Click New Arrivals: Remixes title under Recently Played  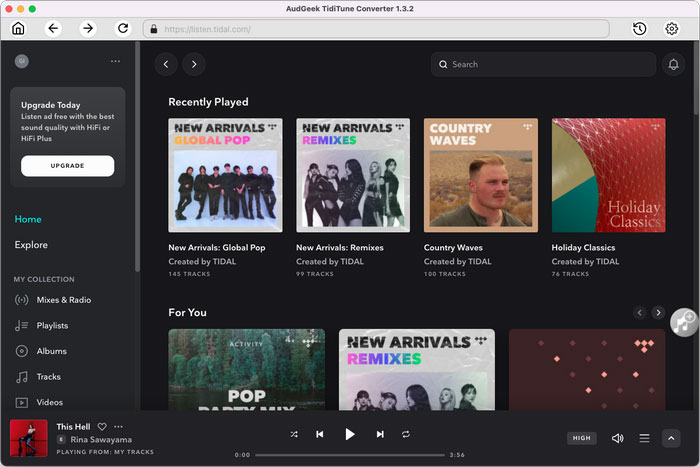pos(340,247)
